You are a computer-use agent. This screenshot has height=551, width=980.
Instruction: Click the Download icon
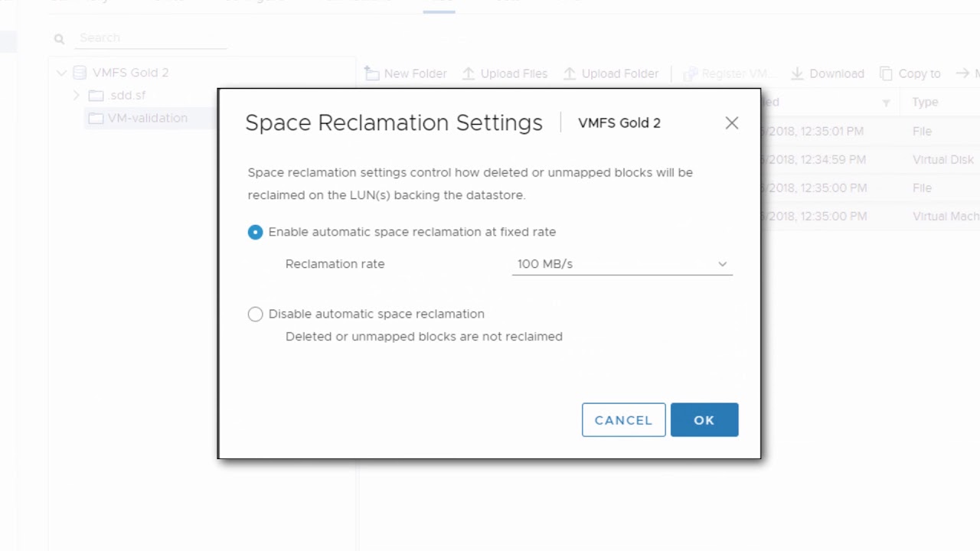(x=797, y=73)
